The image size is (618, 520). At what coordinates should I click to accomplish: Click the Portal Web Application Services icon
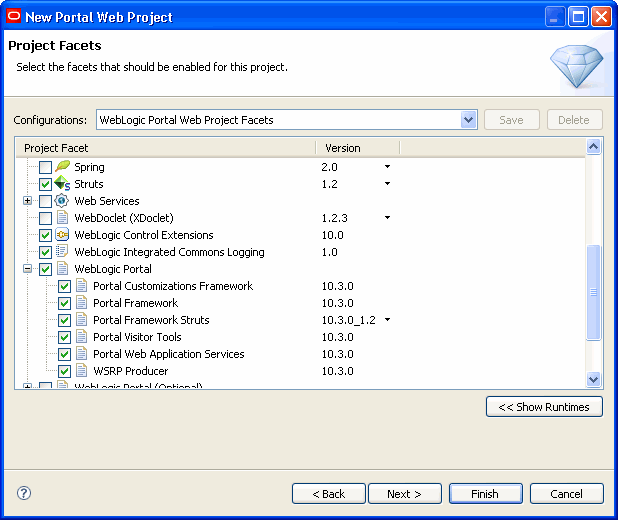tap(81, 354)
